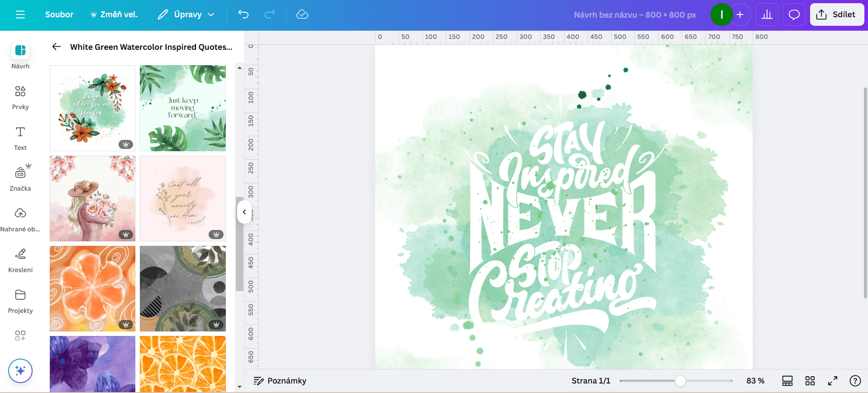Image resolution: width=868 pixels, height=393 pixels.
Task: Redo the last undone action
Action: point(270,14)
